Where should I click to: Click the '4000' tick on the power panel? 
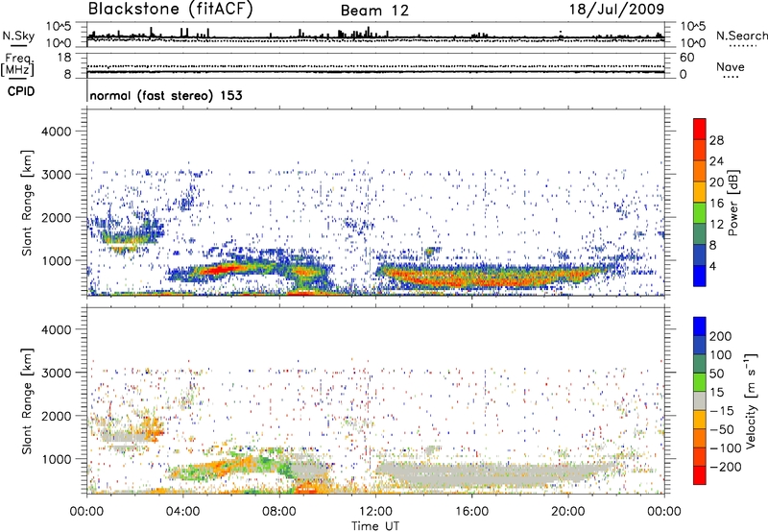(x=56, y=132)
